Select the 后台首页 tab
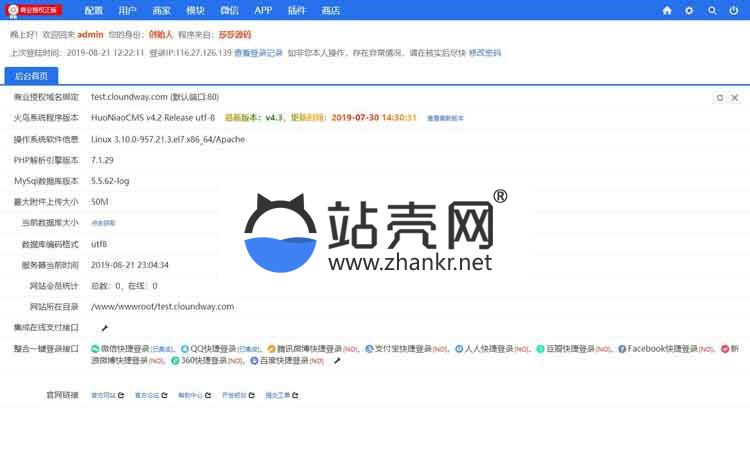This screenshot has width=750, height=467. 31,76
